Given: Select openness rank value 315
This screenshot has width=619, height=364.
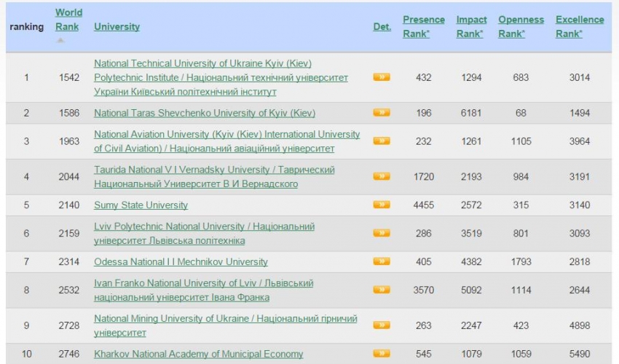Looking at the screenshot, I should 521,205.
